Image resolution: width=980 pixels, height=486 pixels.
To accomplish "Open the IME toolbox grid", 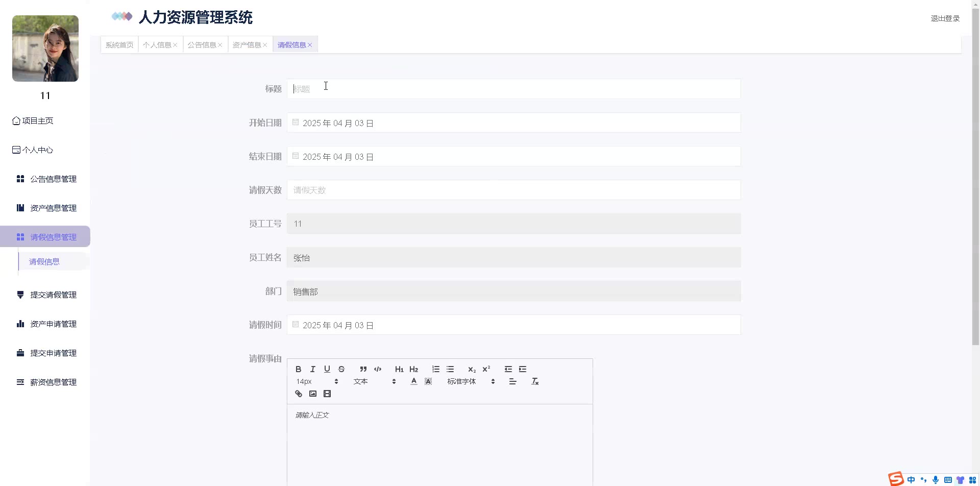I will coord(972,480).
